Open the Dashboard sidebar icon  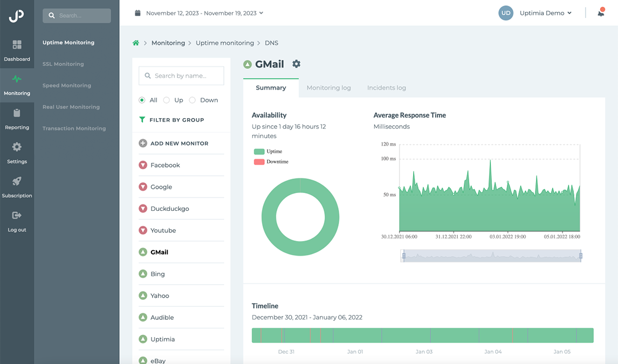click(17, 45)
